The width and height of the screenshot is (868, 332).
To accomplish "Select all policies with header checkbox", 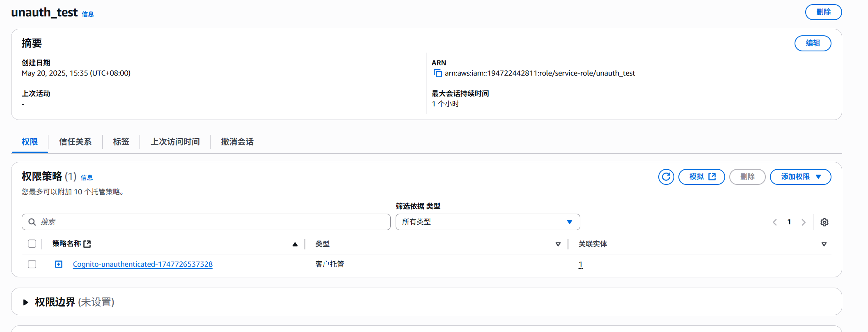I will point(32,244).
